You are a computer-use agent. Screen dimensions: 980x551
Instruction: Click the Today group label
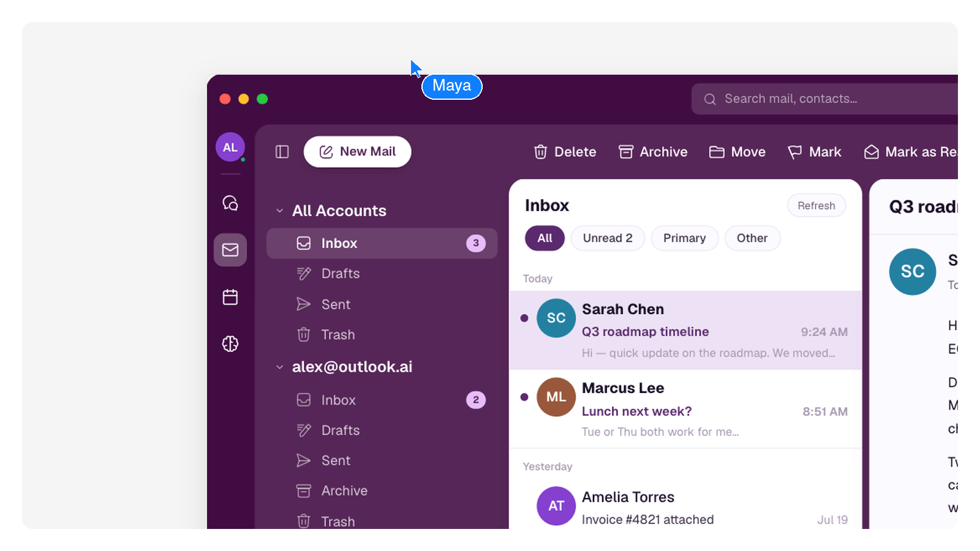538,279
